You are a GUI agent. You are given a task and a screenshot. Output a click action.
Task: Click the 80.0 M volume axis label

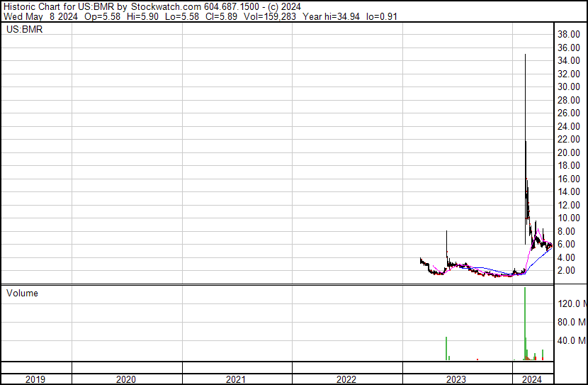[572, 322]
